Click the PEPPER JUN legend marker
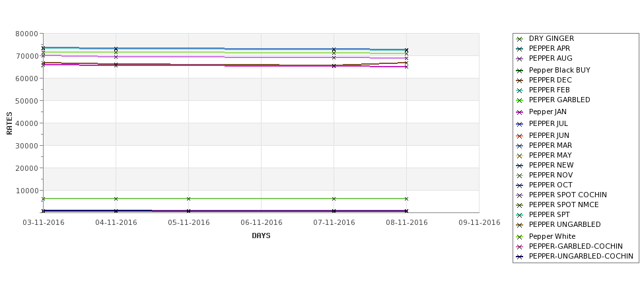644x283 pixels. pos(520,136)
